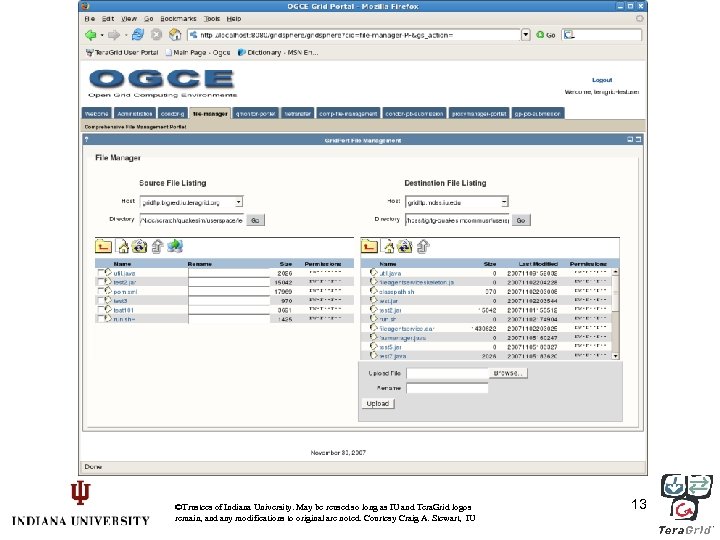Image resolution: width=720 pixels, height=540 pixels.
Task: Click the destination directory Go button
Action: (x=521, y=220)
